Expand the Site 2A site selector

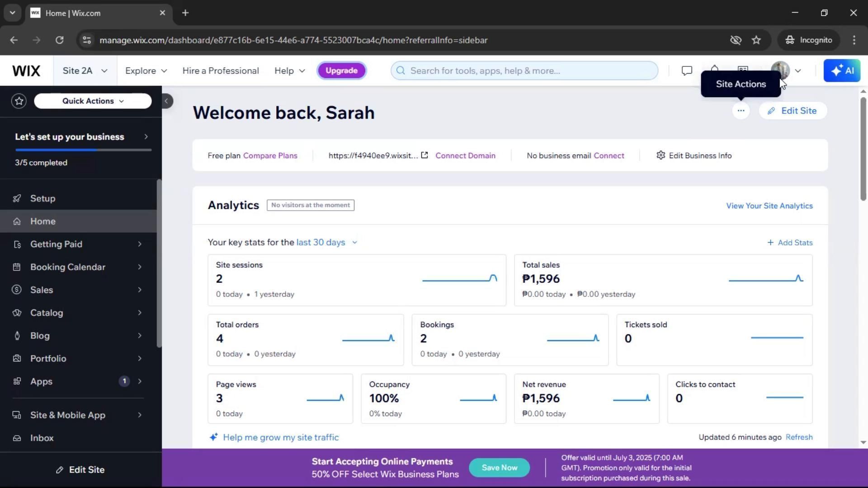tap(85, 70)
